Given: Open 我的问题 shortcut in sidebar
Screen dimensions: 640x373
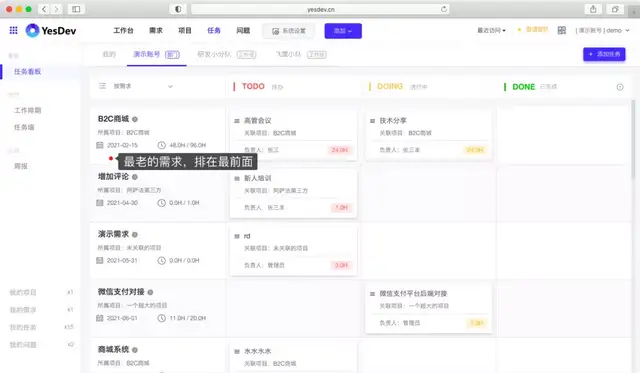Looking at the screenshot, I should pos(41,345).
